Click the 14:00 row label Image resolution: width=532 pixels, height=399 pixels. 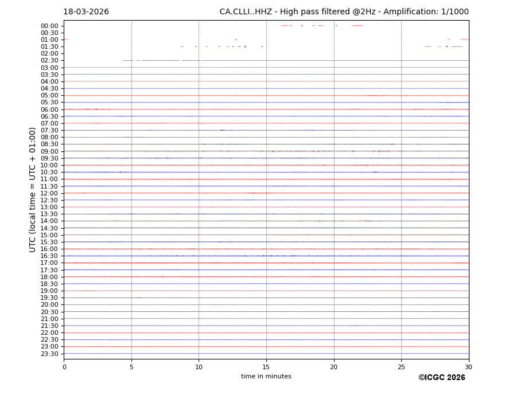click(x=49, y=221)
